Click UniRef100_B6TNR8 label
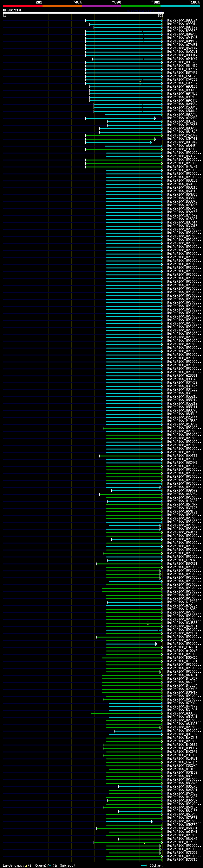This screenshot has width=203, height=868. tap(182, 73)
